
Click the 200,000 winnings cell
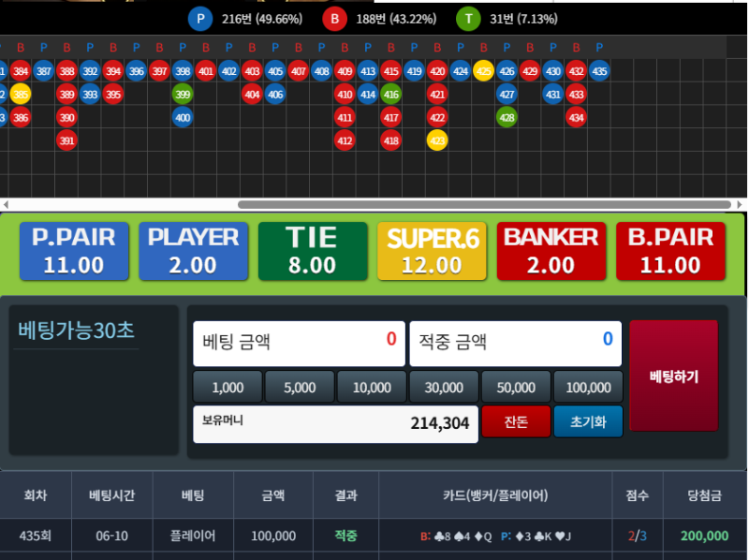coord(705,536)
